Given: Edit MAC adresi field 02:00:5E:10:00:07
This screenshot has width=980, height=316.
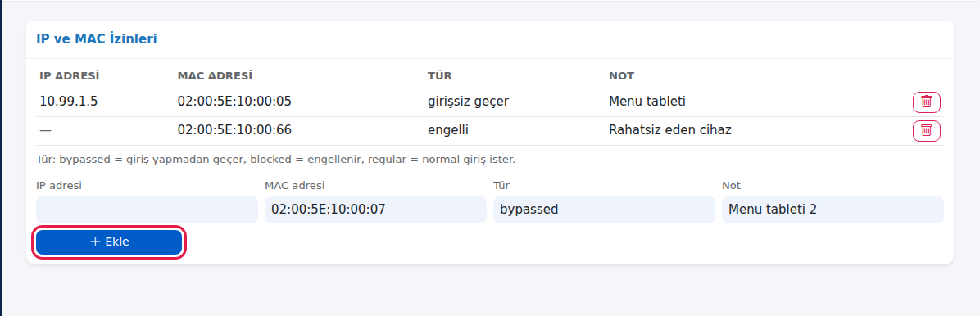Looking at the screenshot, I should (x=375, y=210).
